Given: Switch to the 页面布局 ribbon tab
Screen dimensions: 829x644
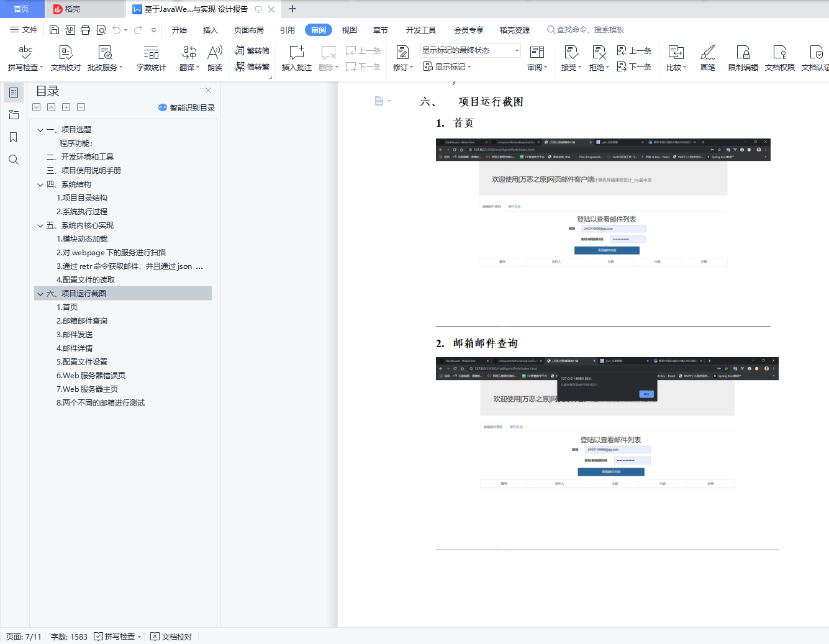Looking at the screenshot, I should (249, 30).
